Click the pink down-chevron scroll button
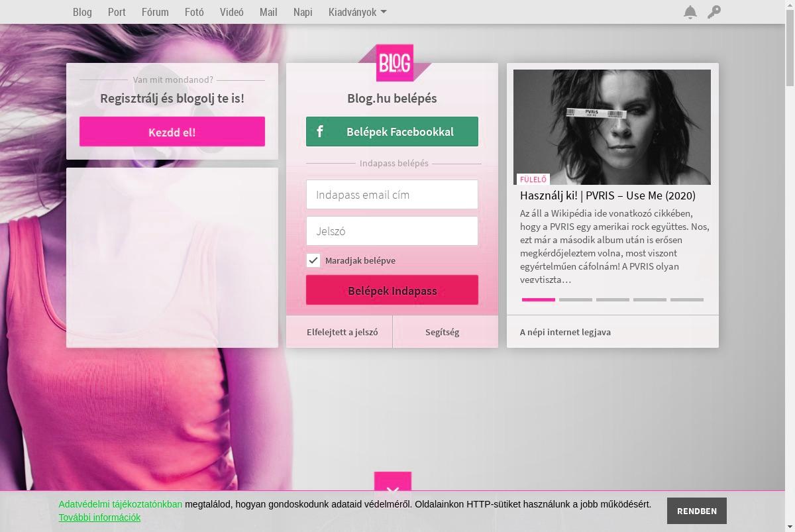The height and width of the screenshot is (532, 795). (393, 482)
